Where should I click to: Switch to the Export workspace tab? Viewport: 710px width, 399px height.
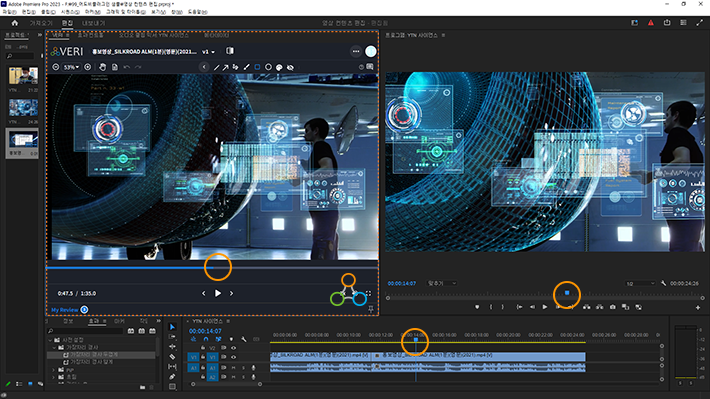[x=93, y=23]
